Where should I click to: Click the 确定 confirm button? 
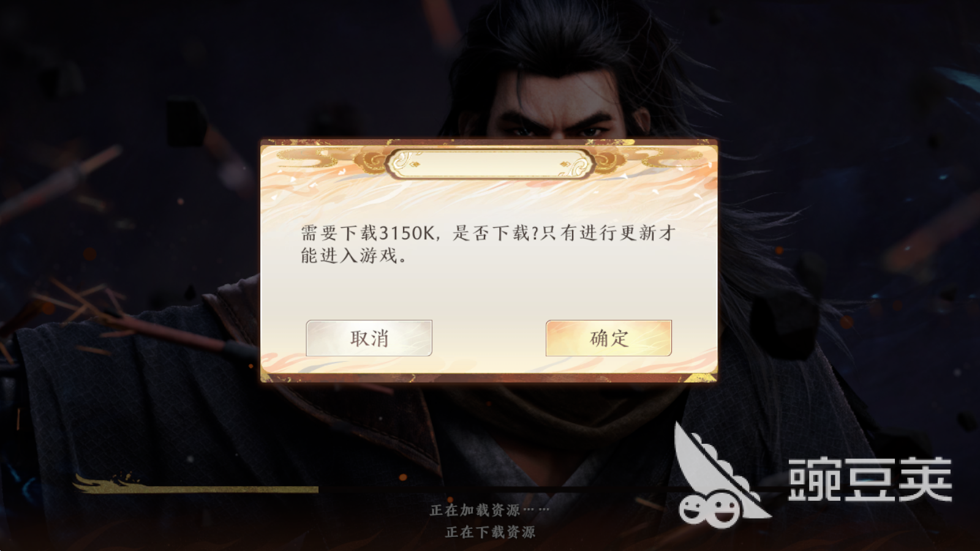point(608,338)
